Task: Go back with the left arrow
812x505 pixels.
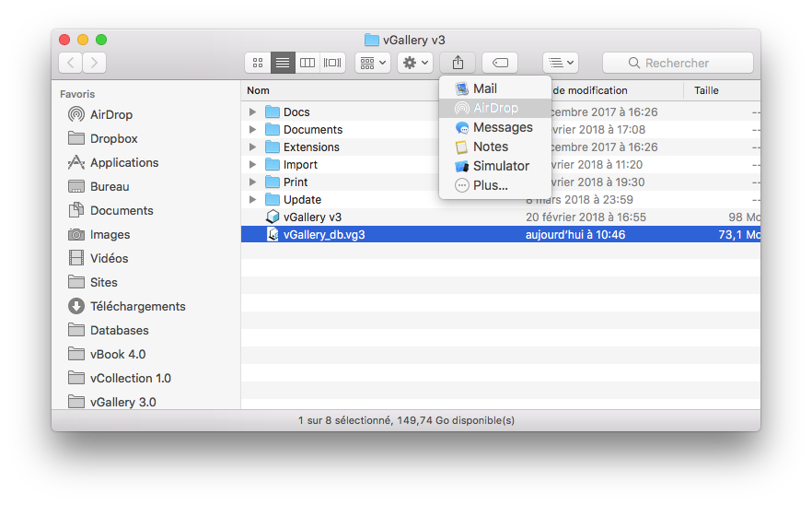Action: [71, 63]
